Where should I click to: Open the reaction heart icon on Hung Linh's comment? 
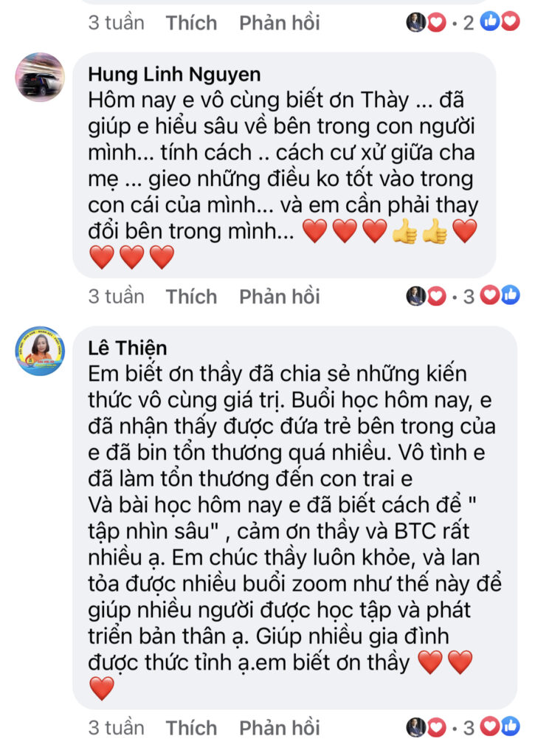490,295
